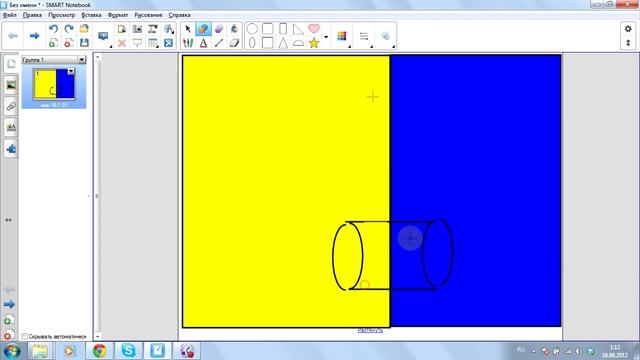The width and height of the screenshot is (640, 360).
Task: Undo the last action
Action: tap(53, 29)
